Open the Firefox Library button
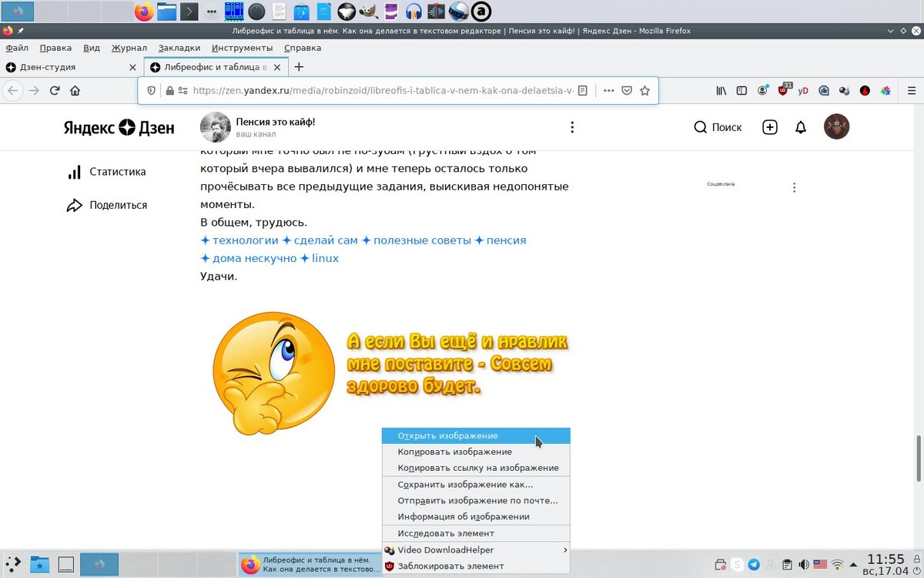The image size is (924, 578). 721,90
